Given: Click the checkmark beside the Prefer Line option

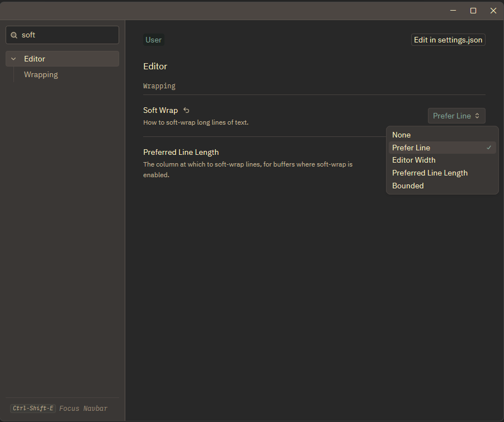Looking at the screenshot, I should pos(489,148).
